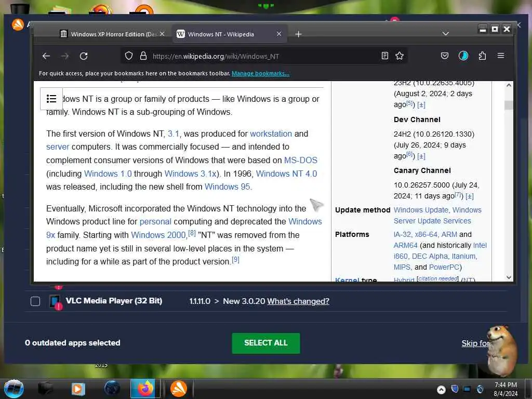Open the Windows Start orb
532x399 pixels.
[x=14, y=389]
